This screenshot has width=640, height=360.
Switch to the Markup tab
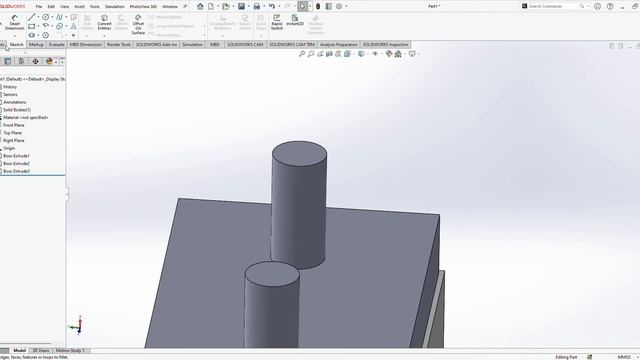(36, 44)
